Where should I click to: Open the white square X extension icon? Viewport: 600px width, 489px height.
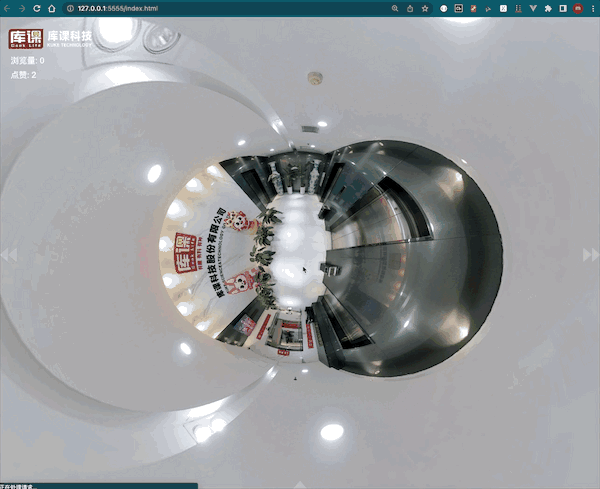point(503,8)
